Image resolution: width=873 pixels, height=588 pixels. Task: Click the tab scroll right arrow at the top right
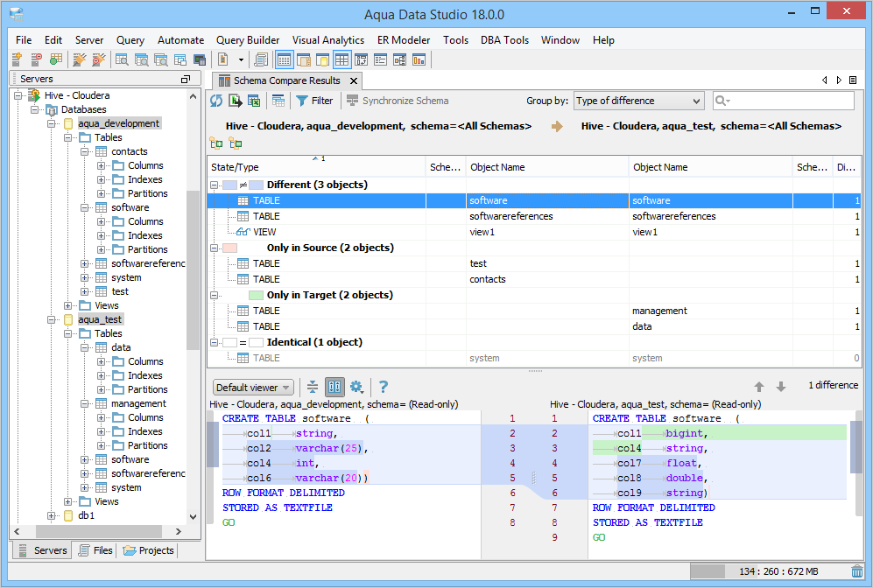tap(839, 80)
